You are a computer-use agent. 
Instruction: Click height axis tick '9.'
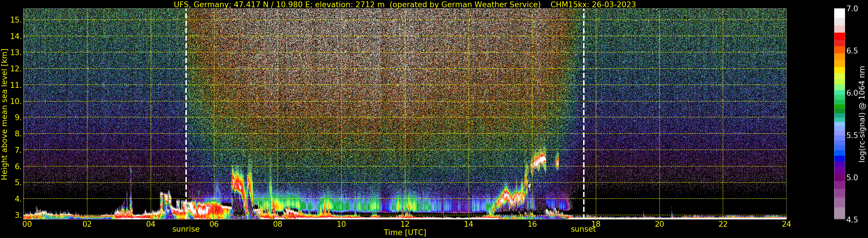[x=18, y=118]
